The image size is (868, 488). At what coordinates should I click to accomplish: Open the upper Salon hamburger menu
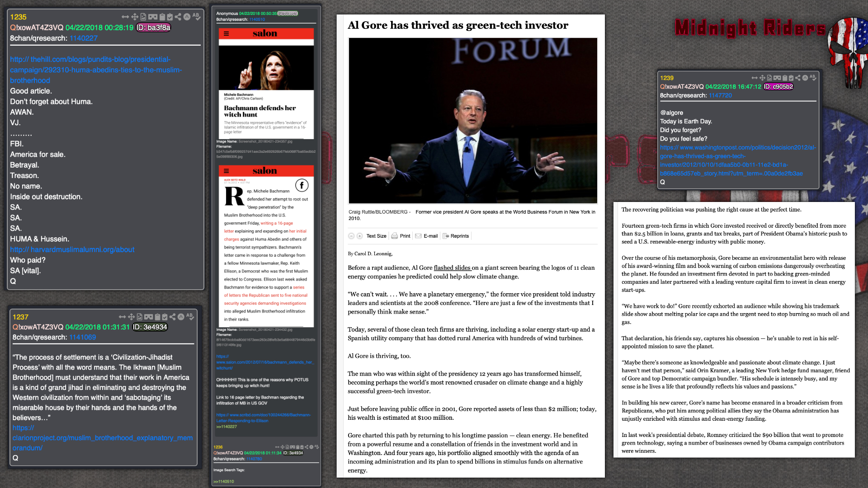click(226, 33)
